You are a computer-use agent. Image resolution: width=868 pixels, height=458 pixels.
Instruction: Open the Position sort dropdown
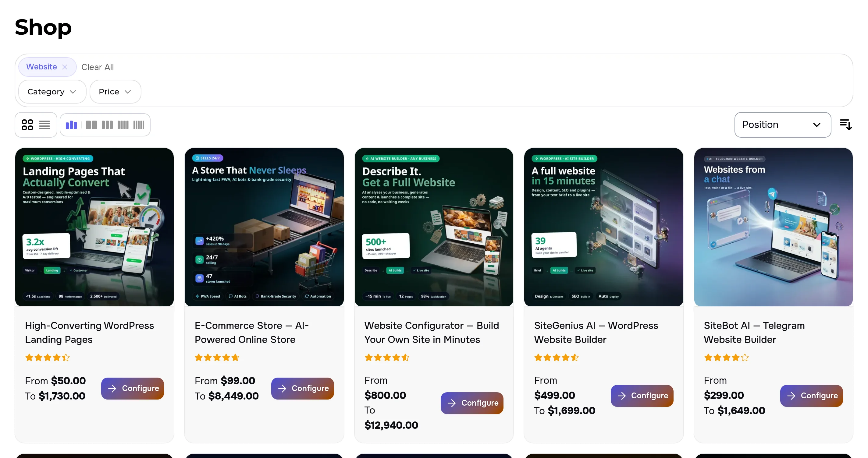pyautogui.click(x=782, y=125)
